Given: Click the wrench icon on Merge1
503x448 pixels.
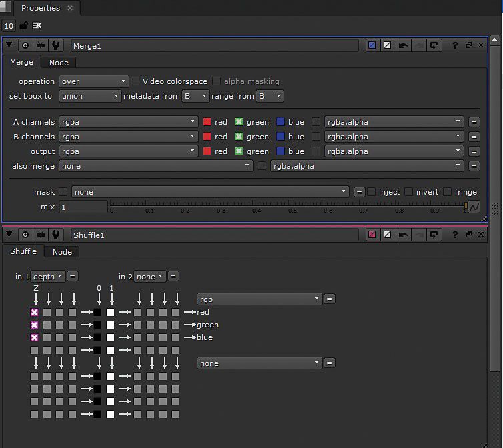Looking at the screenshot, I should click(56, 46).
